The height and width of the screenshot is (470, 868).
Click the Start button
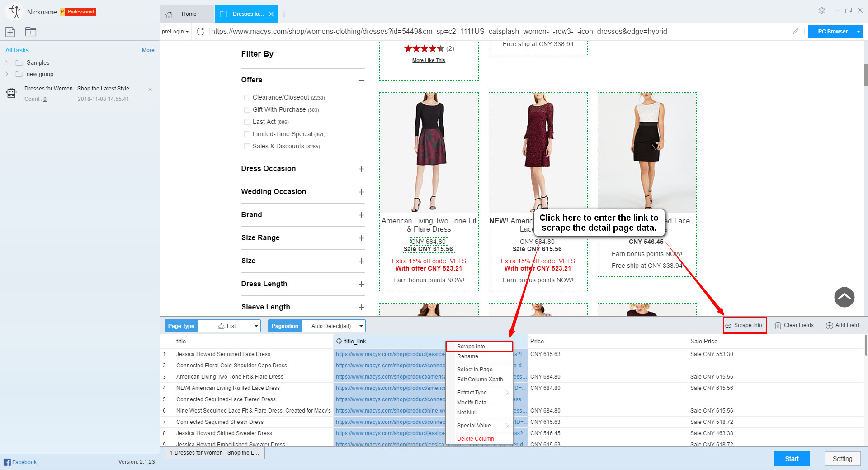click(792, 459)
